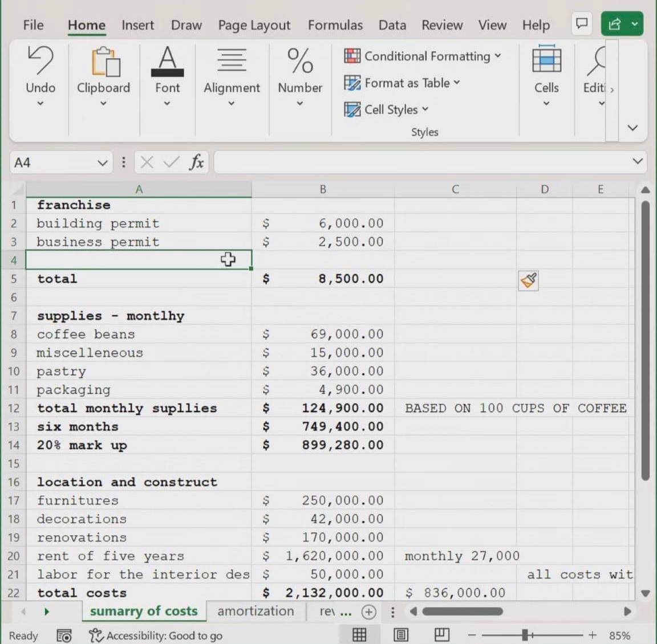Open the Comments speech bubble
The image size is (657, 644).
(x=582, y=23)
